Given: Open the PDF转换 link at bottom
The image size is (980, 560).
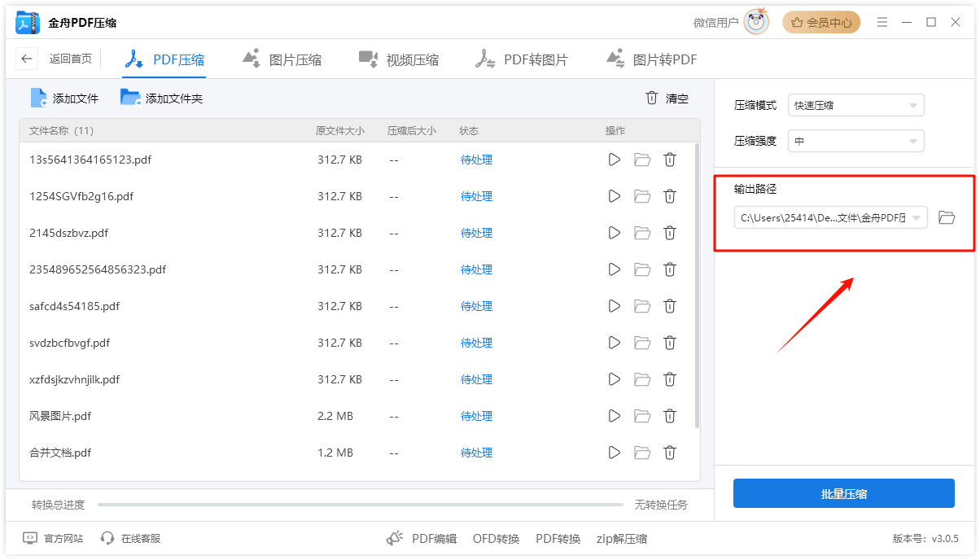Looking at the screenshot, I should [x=558, y=538].
